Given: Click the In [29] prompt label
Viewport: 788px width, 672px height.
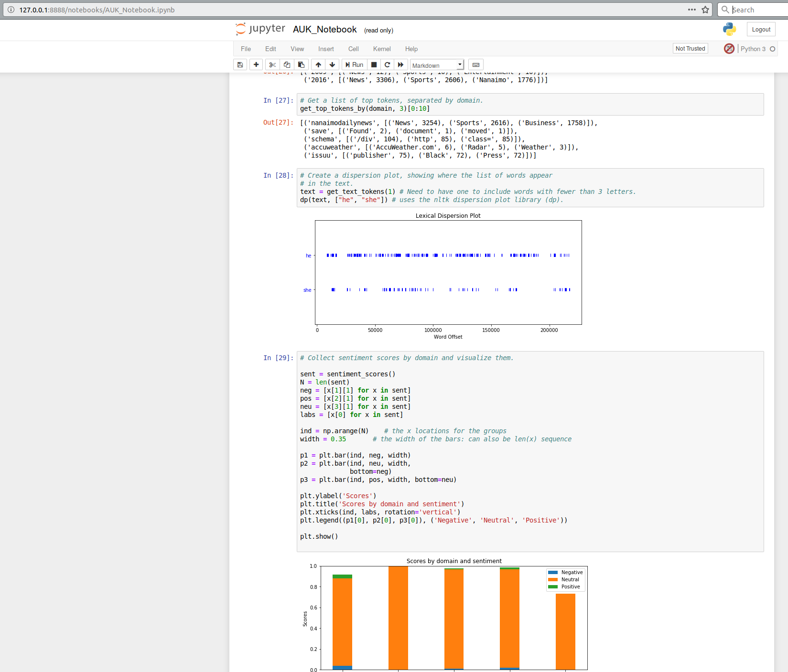Looking at the screenshot, I should coord(278,358).
